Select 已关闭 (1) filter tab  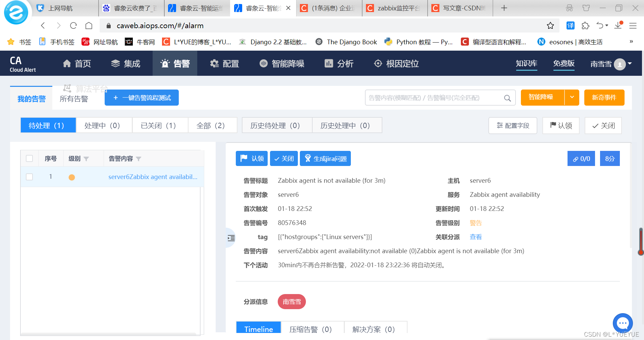pyautogui.click(x=160, y=125)
